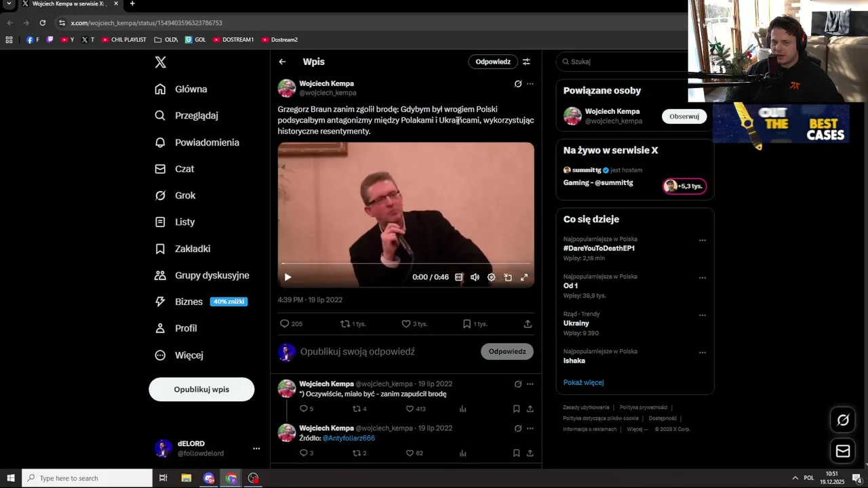Share the 'Źródło' reply
The height and width of the screenshot is (488, 868).
[530, 453]
